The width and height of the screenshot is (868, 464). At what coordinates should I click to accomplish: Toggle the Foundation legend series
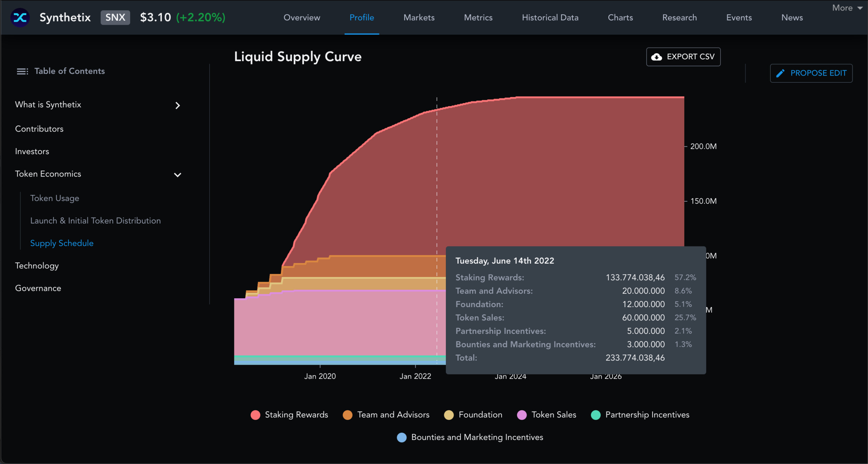click(x=473, y=415)
